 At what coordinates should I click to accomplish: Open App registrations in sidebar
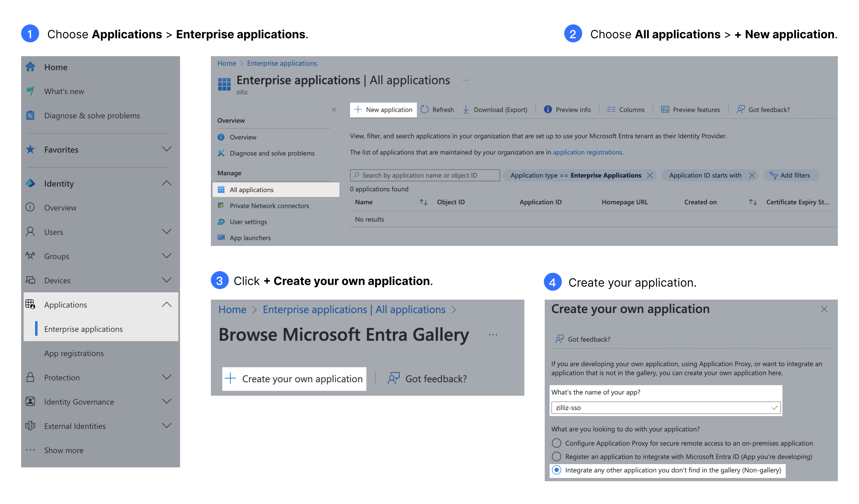pos(74,353)
